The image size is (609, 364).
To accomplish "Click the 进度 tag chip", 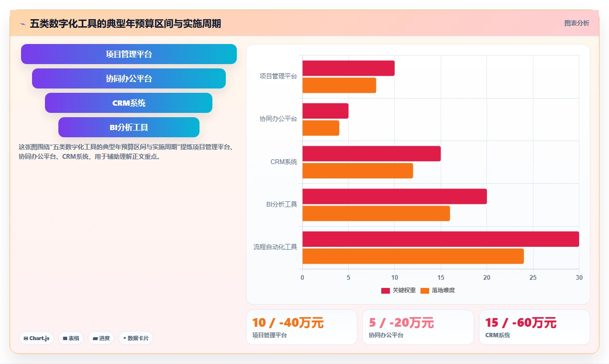I will [101, 338].
